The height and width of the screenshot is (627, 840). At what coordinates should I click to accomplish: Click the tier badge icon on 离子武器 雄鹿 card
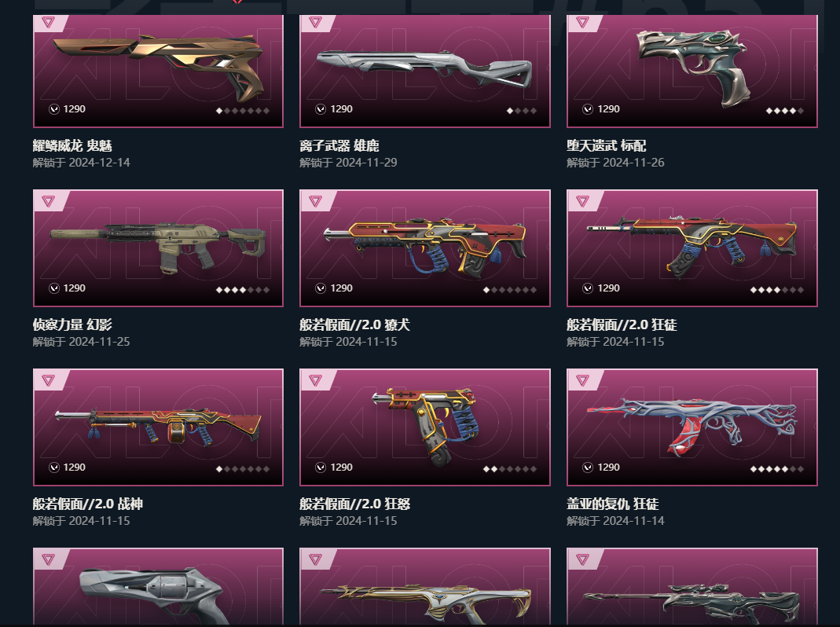coord(315,23)
